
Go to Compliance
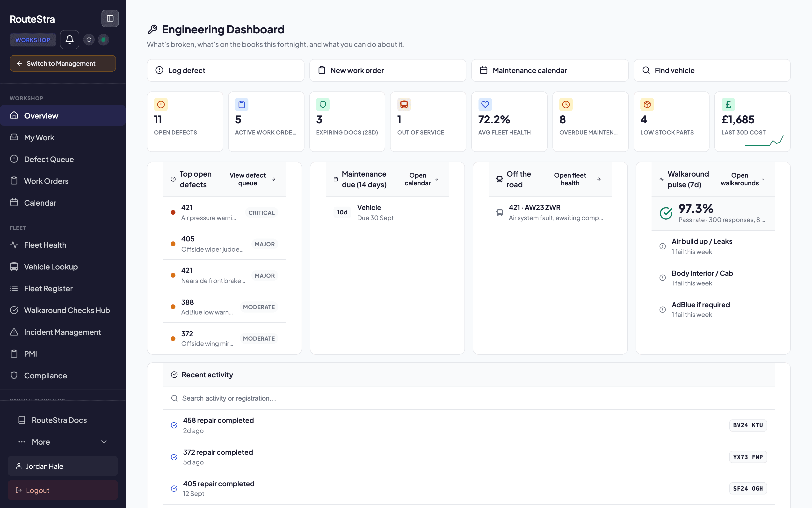(x=63, y=376)
